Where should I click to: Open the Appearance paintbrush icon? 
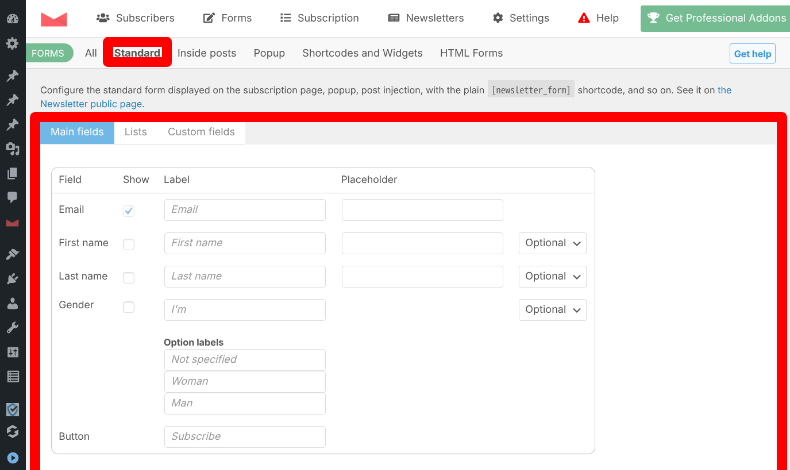[13, 254]
